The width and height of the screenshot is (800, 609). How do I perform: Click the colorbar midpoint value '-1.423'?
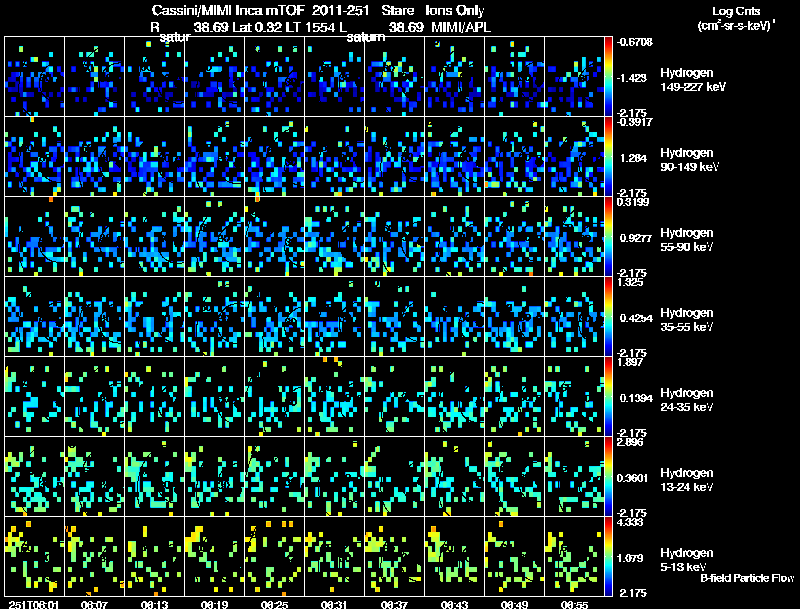[x=632, y=78]
